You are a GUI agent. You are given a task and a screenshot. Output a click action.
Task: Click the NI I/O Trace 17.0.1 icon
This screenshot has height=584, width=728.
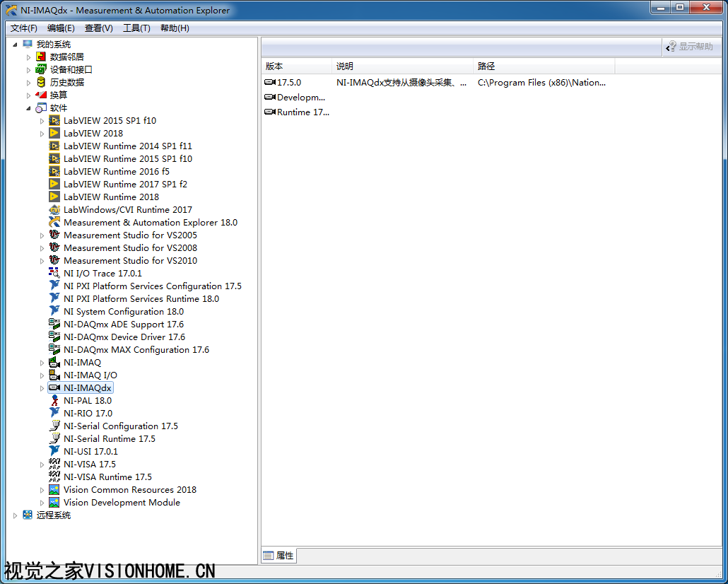pos(54,274)
